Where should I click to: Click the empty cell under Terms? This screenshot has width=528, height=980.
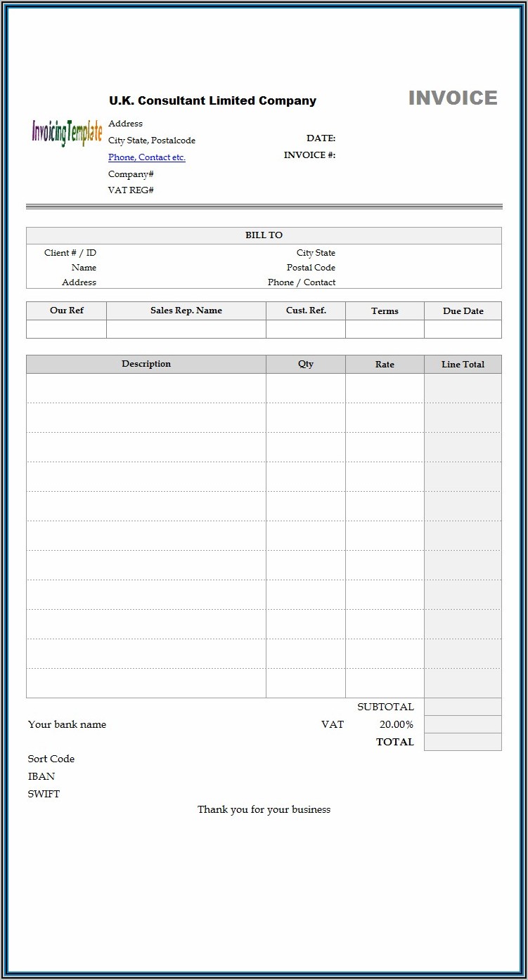pos(385,329)
